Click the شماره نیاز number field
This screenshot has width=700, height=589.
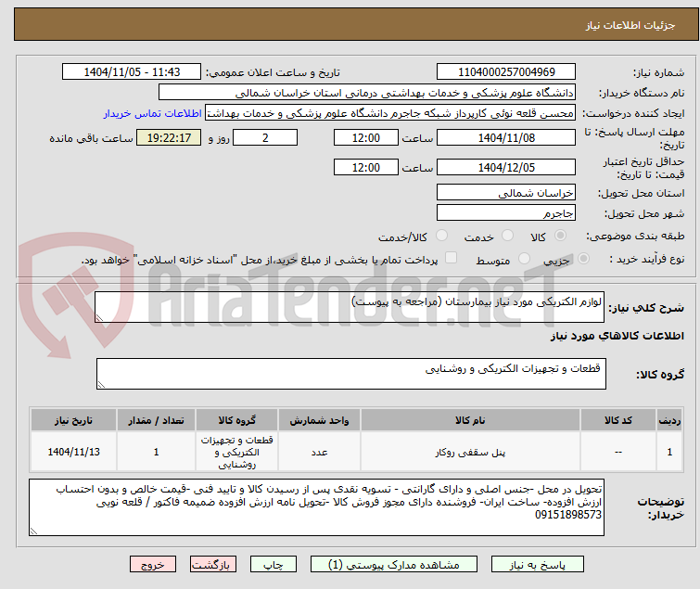(506, 72)
